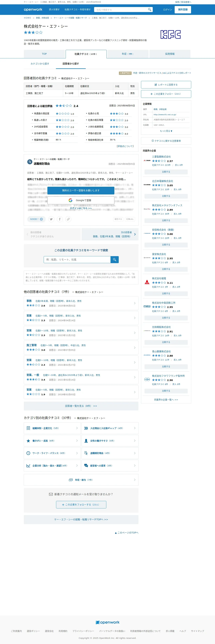
Task: Select the 採用情報 tab
Action: pyautogui.click(x=170, y=54)
